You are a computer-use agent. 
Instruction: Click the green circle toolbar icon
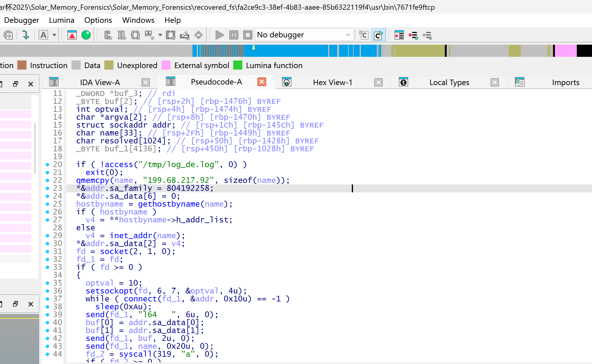pos(86,35)
